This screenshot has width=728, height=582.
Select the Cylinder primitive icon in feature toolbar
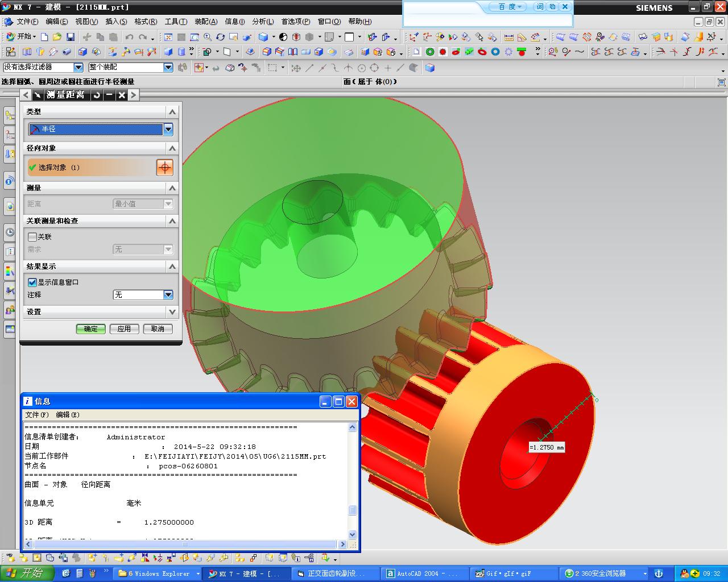181,52
